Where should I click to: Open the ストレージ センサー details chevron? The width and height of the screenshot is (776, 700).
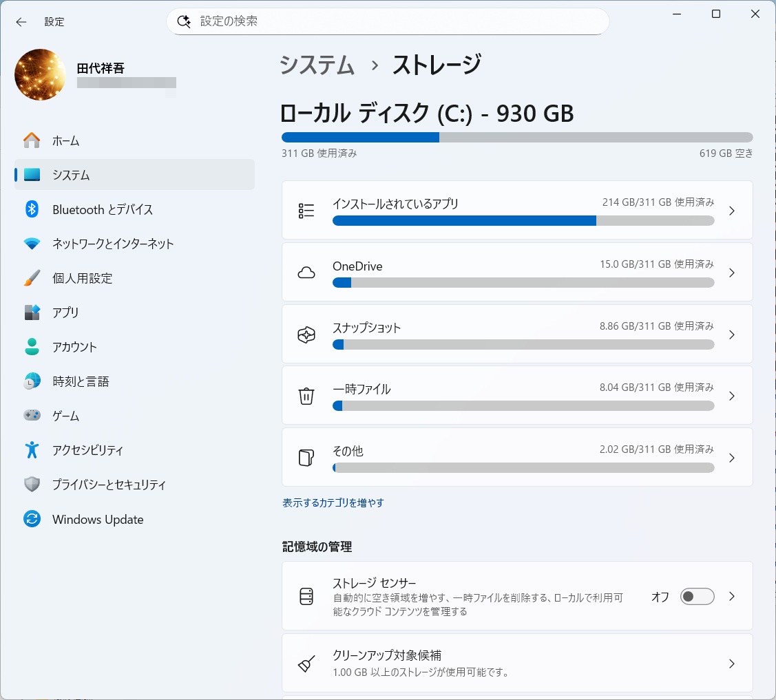tap(732, 597)
